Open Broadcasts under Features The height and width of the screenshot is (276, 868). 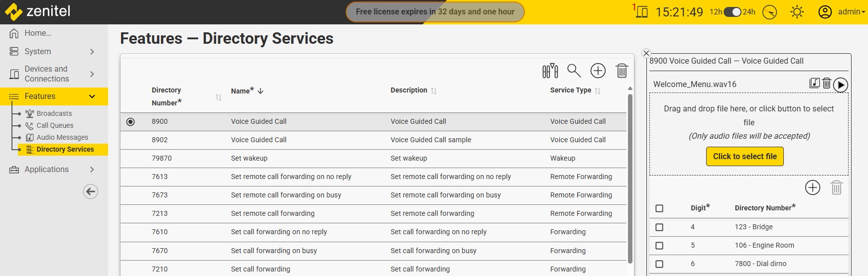pyautogui.click(x=54, y=113)
